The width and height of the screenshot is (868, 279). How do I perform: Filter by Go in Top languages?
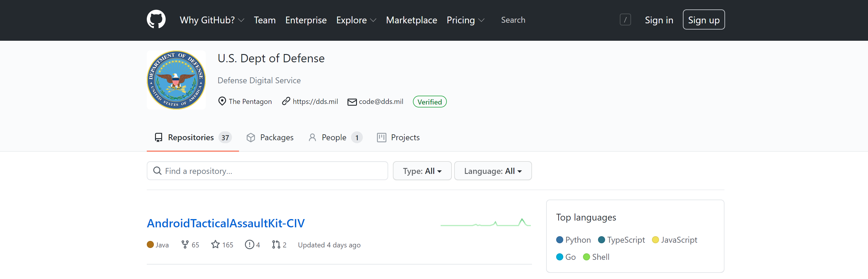(566, 257)
